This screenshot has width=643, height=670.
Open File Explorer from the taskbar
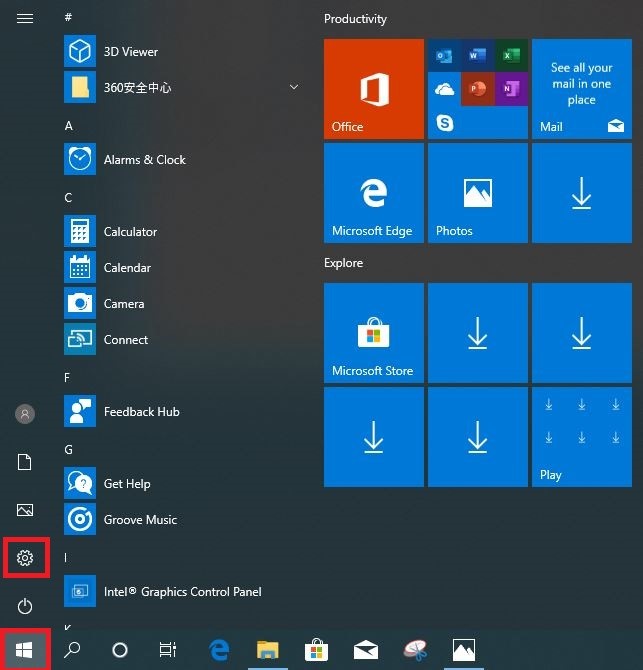[267, 650]
